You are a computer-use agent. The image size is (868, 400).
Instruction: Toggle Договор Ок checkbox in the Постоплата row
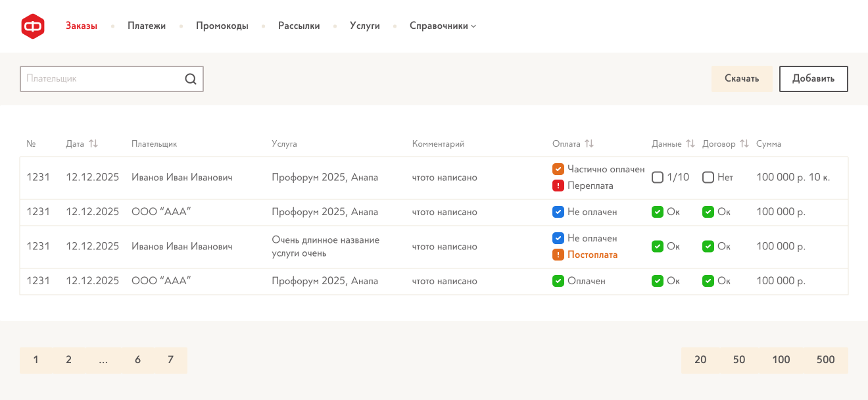coord(708,246)
